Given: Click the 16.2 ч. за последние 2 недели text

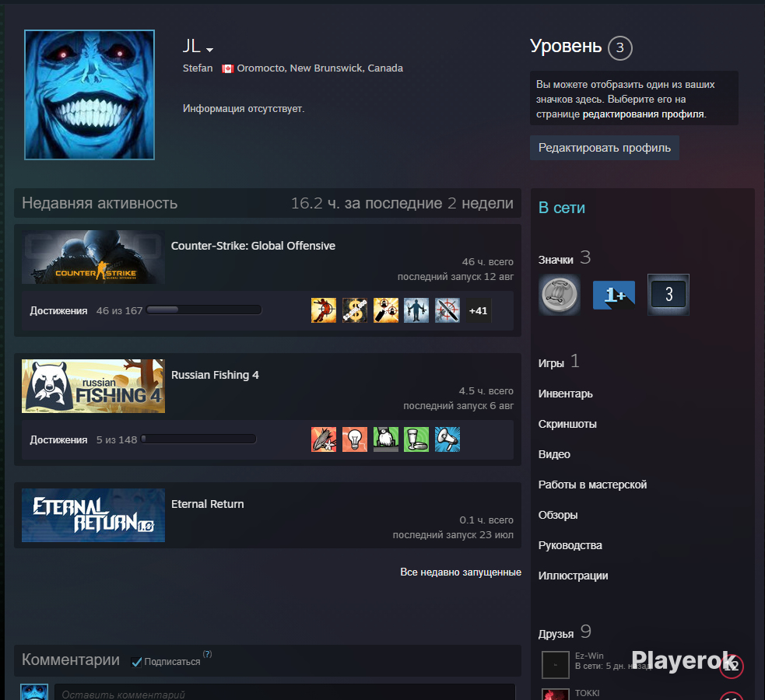Looking at the screenshot, I should coord(402,203).
